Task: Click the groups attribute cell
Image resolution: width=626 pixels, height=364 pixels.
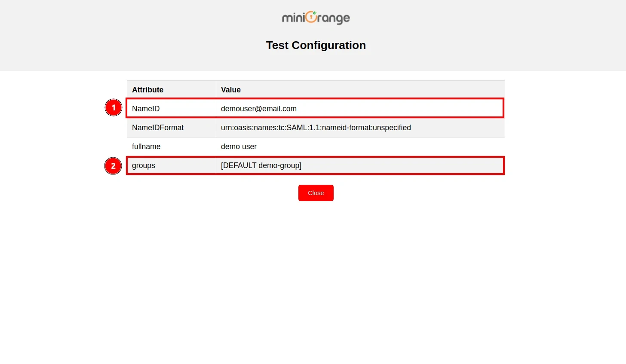Action: pyautogui.click(x=143, y=165)
